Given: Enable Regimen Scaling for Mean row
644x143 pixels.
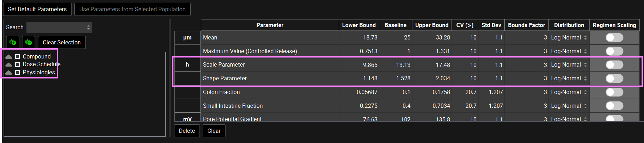Looking at the screenshot, I should click(614, 38).
